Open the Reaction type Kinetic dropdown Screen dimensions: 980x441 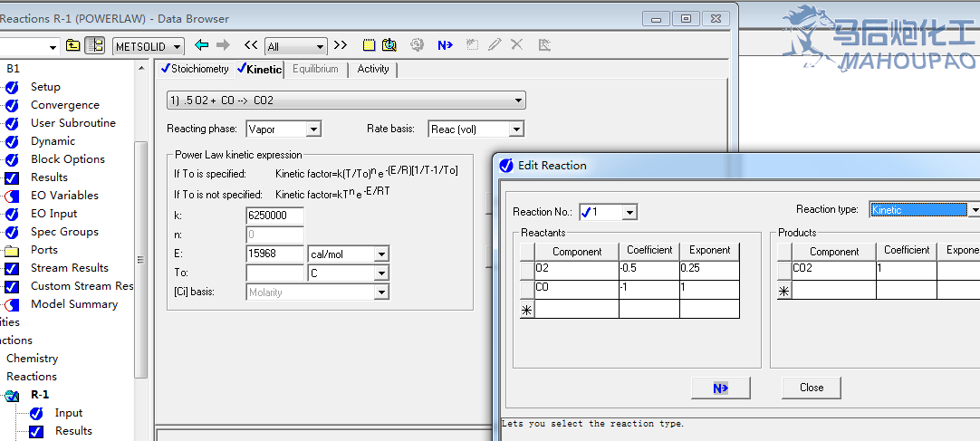[974, 210]
